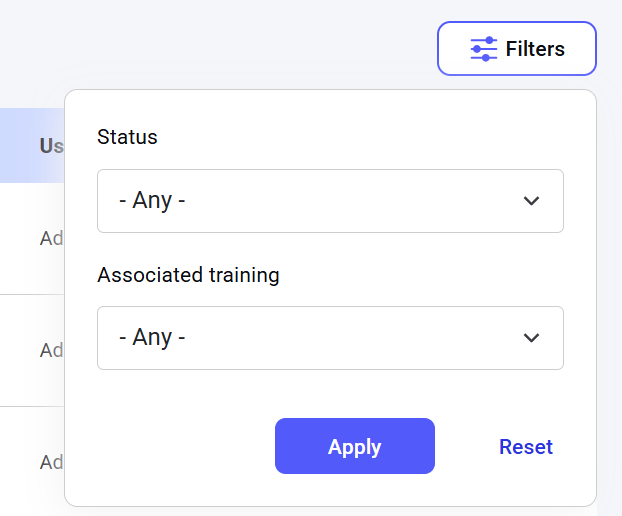Click the highlighted table header band

coord(32,145)
